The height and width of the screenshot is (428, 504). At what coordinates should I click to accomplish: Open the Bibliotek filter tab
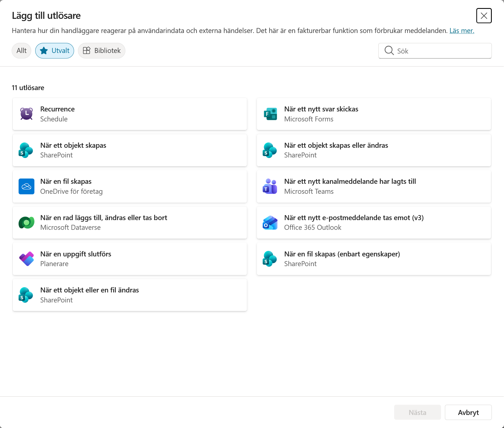[x=102, y=51]
